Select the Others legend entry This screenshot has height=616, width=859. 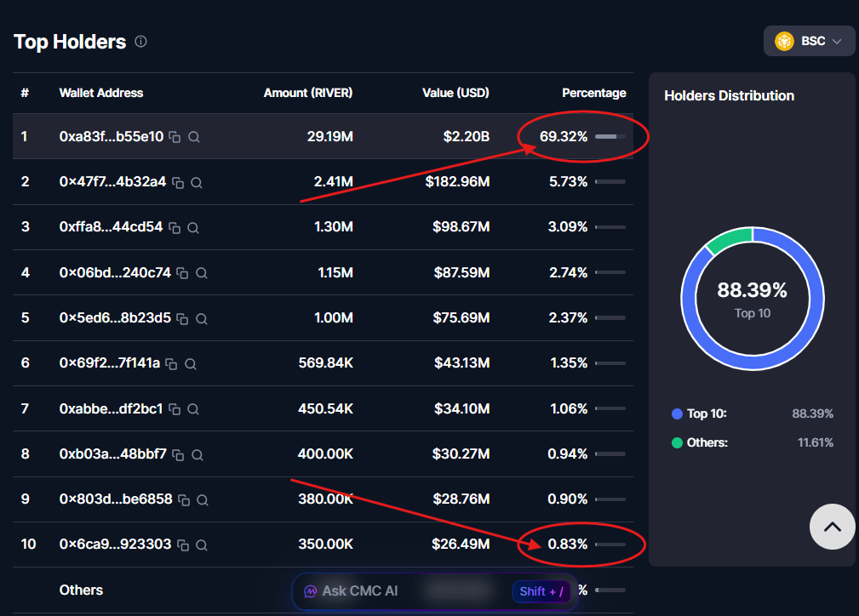[x=700, y=443]
